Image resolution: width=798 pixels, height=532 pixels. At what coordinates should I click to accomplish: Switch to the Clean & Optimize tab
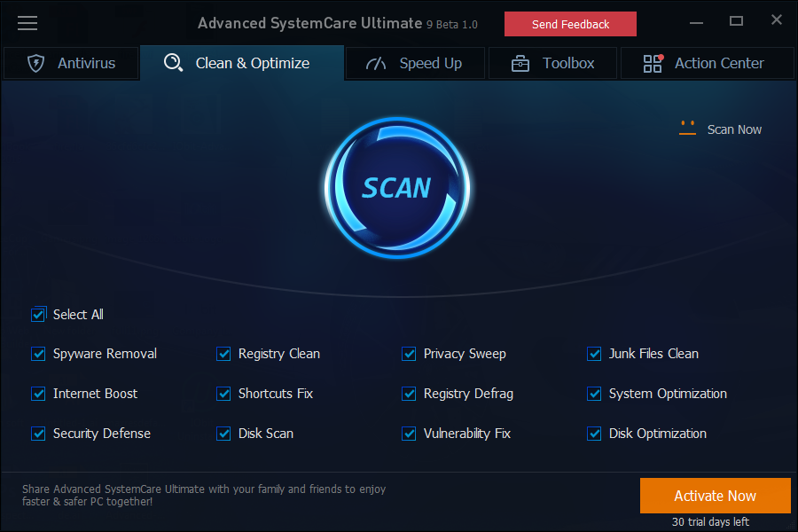pos(242,63)
